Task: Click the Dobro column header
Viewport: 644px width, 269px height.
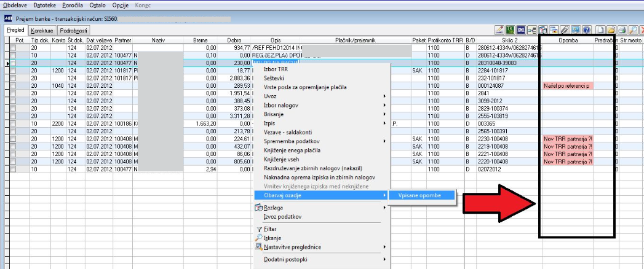Action: pyautogui.click(x=235, y=41)
